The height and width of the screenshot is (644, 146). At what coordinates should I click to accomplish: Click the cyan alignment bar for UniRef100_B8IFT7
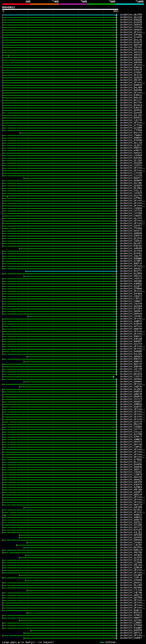coord(71,271)
